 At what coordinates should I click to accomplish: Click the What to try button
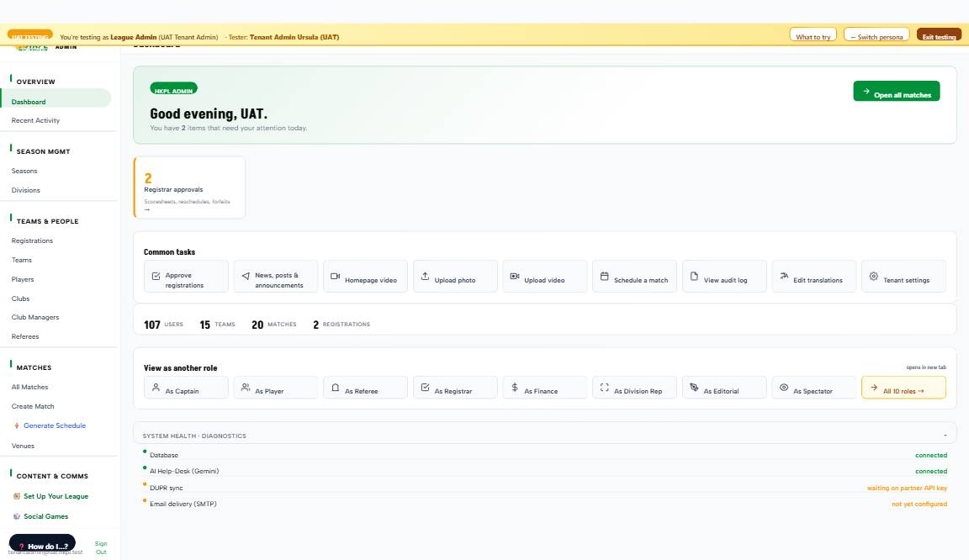pos(813,36)
